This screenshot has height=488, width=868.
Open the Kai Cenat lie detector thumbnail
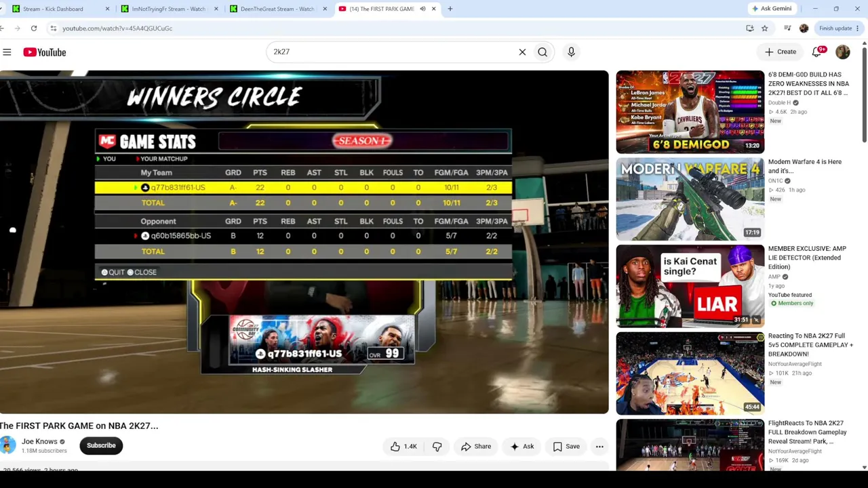pyautogui.click(x=690, y=286)
